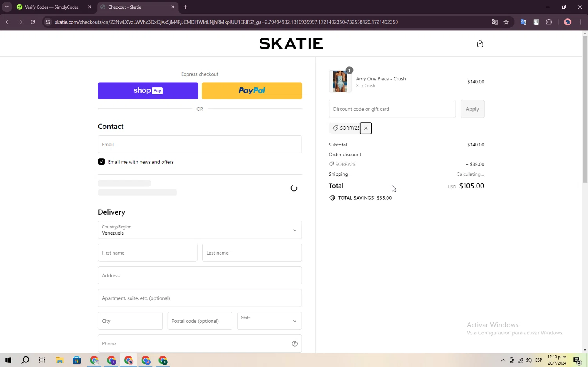Click the page vertical scrollbar

coord(585,110)
